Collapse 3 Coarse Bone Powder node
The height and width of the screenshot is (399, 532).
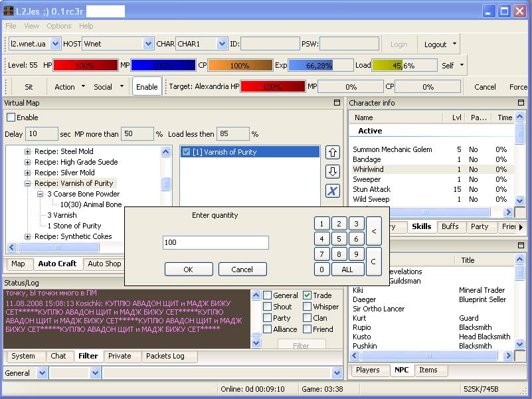coord(40,194)
